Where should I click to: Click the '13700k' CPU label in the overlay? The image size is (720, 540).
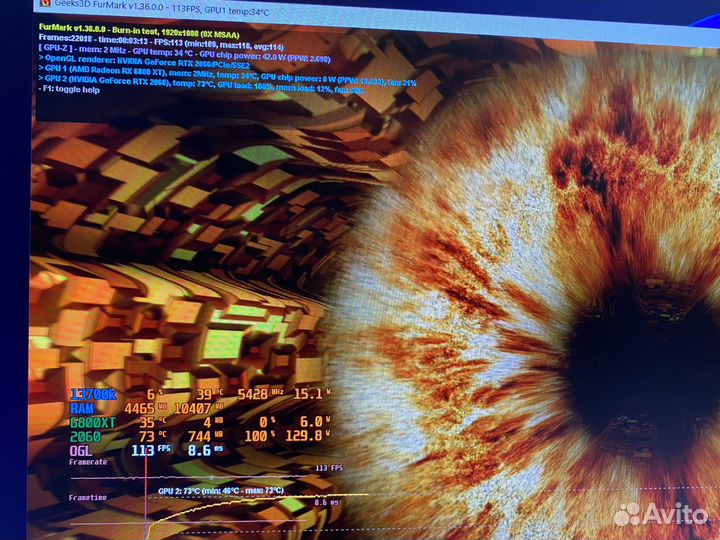(x=93, y=394)
